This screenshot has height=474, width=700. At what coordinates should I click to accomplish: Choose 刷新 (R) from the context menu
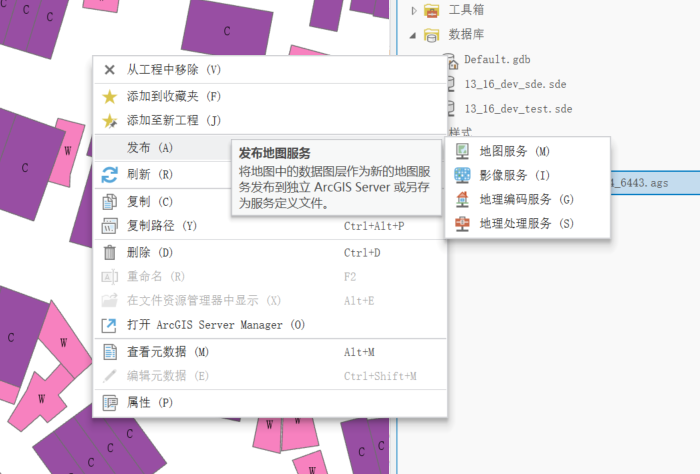[163, 175]
